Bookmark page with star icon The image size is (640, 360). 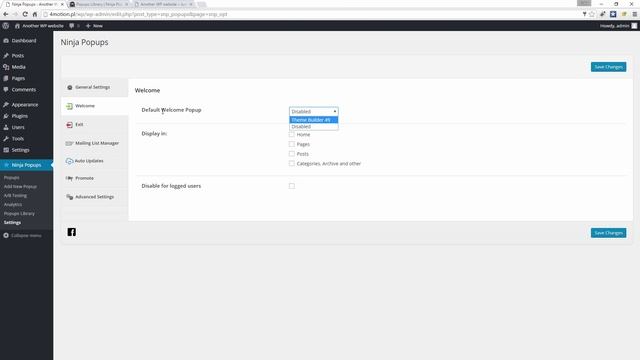click(592, 14)
